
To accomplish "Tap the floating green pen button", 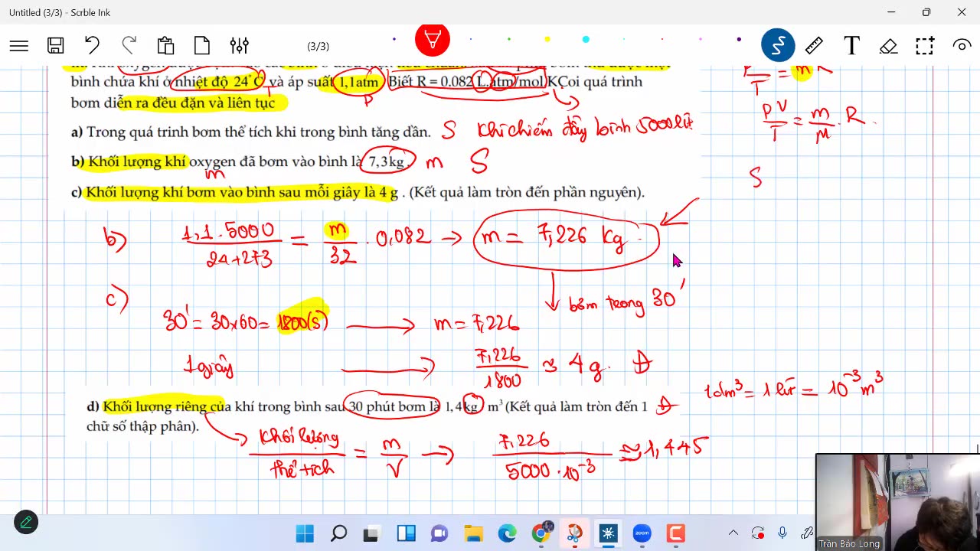I will tap(26, 523).
